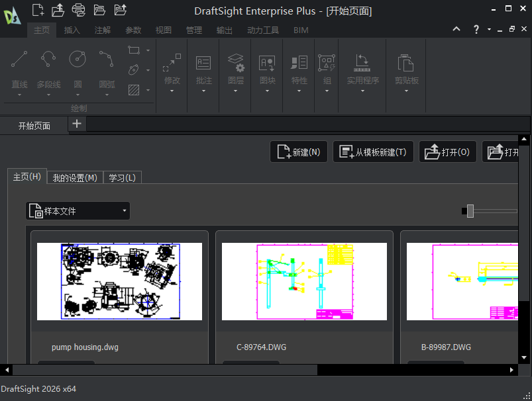This screenshot has height=401, width=532.
Task: Open the Block (图块) panel
Action: tap(268, 73)
